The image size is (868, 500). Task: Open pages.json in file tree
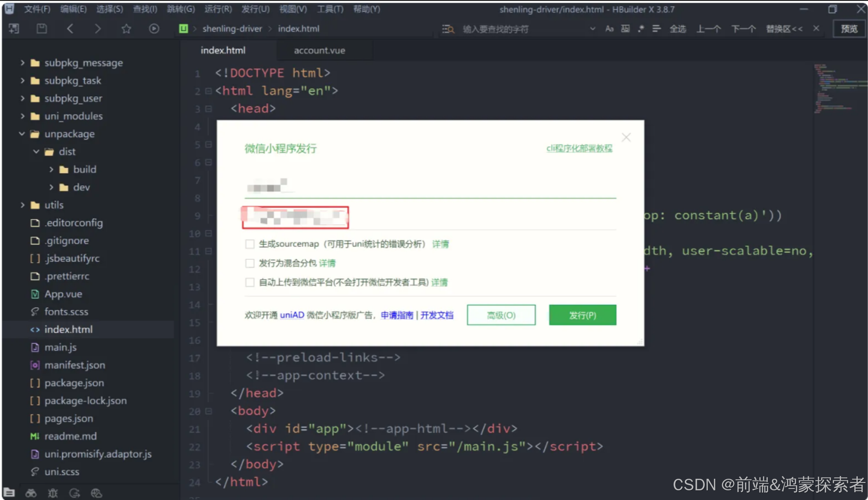(x=69, y=419)
